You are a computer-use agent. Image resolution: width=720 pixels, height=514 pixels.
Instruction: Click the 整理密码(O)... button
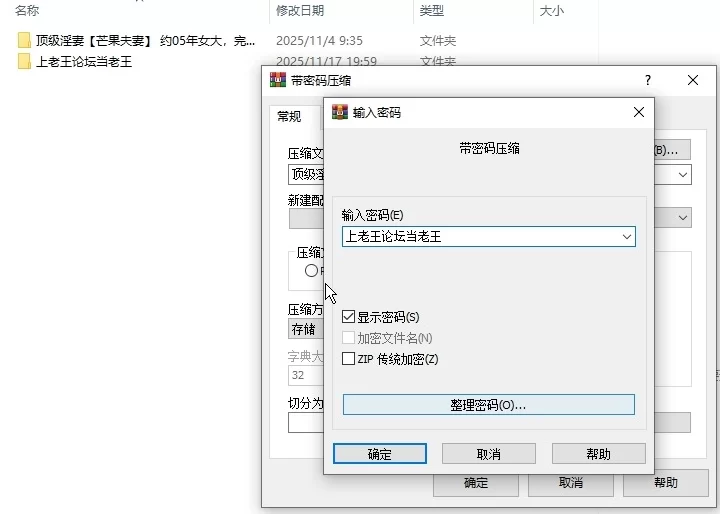click(489, 405)
